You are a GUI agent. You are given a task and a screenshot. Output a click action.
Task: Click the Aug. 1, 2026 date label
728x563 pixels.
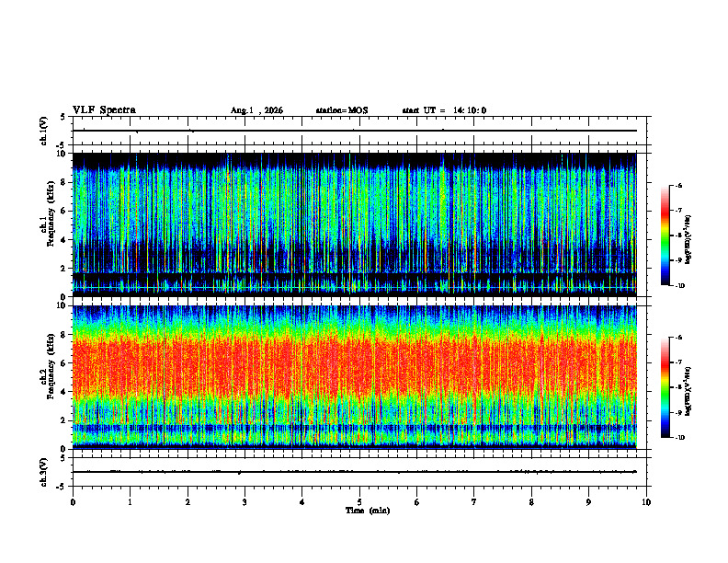pyautogui.click(x=256, y=110)
